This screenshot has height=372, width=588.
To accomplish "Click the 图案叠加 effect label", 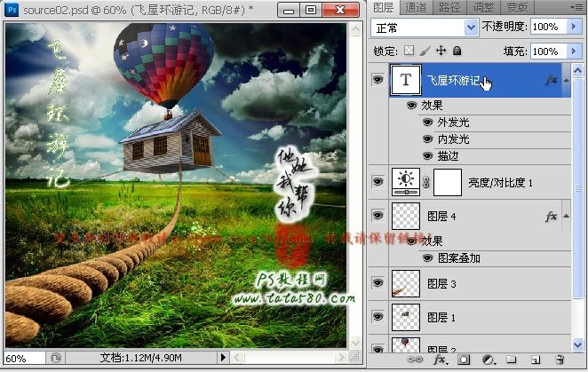I will (x=459, y=258).
